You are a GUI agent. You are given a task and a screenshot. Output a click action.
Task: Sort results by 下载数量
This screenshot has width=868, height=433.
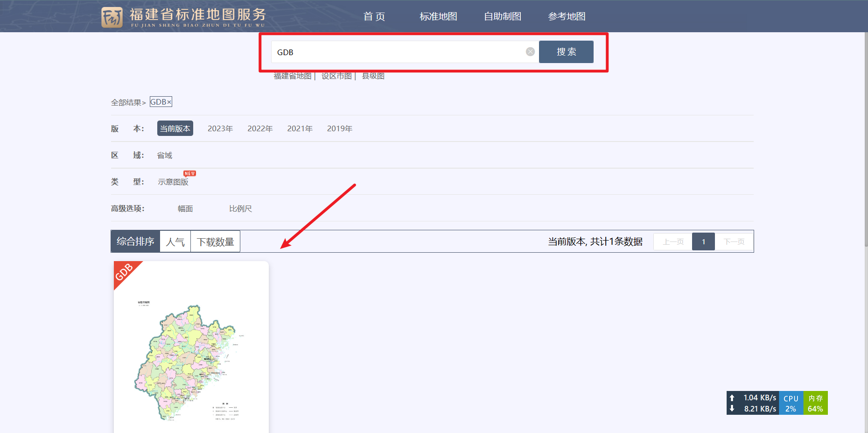point(216,241)
